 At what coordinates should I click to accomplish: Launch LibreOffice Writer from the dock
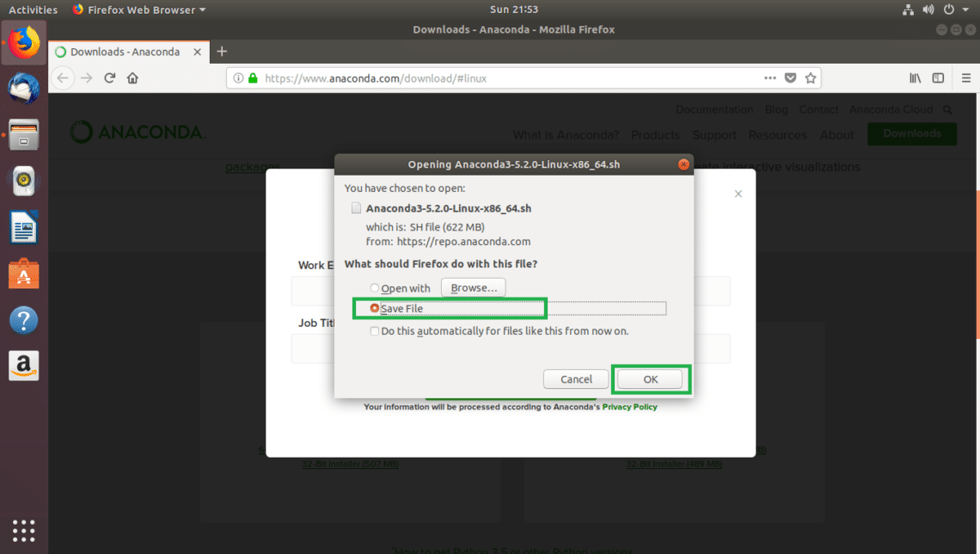[x=24, y=227]
